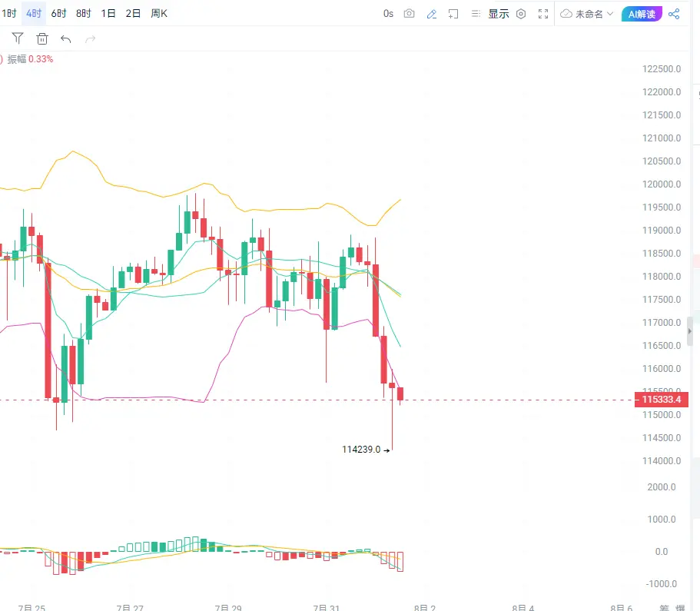Open the filter funnel tool
Screen dimensions: 700x611
pyautogui.click(x=18, y=38)
